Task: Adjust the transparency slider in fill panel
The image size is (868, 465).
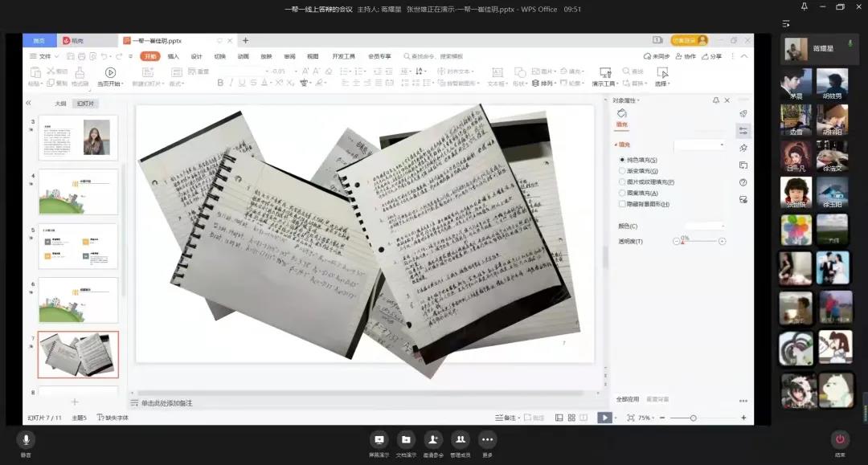Action: 699,241
